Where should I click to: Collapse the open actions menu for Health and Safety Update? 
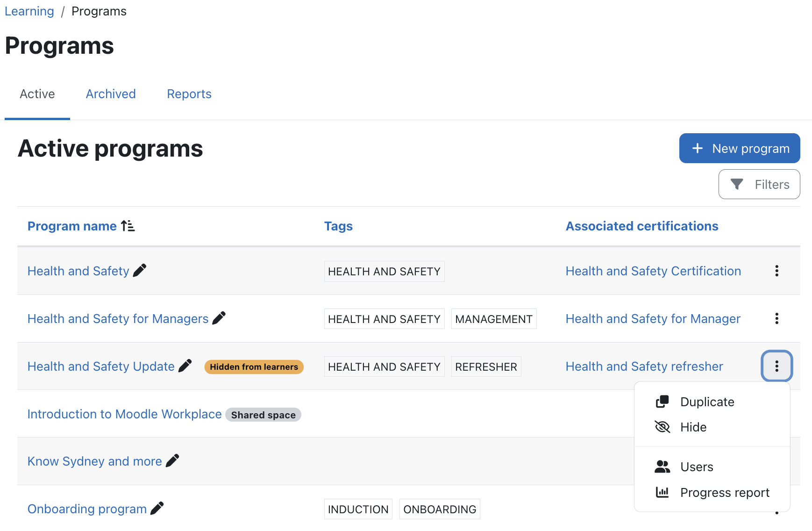[776, 366]
